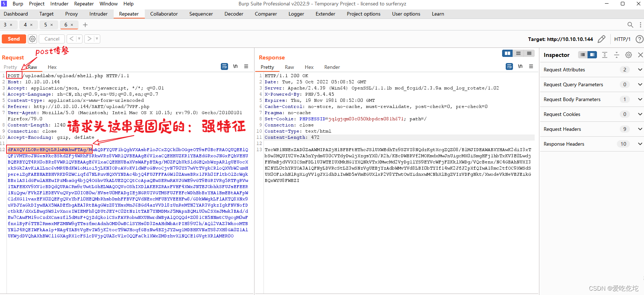Select Response Render view tab
The width and height of the screenshot is (644, 295).
(332, 67)
